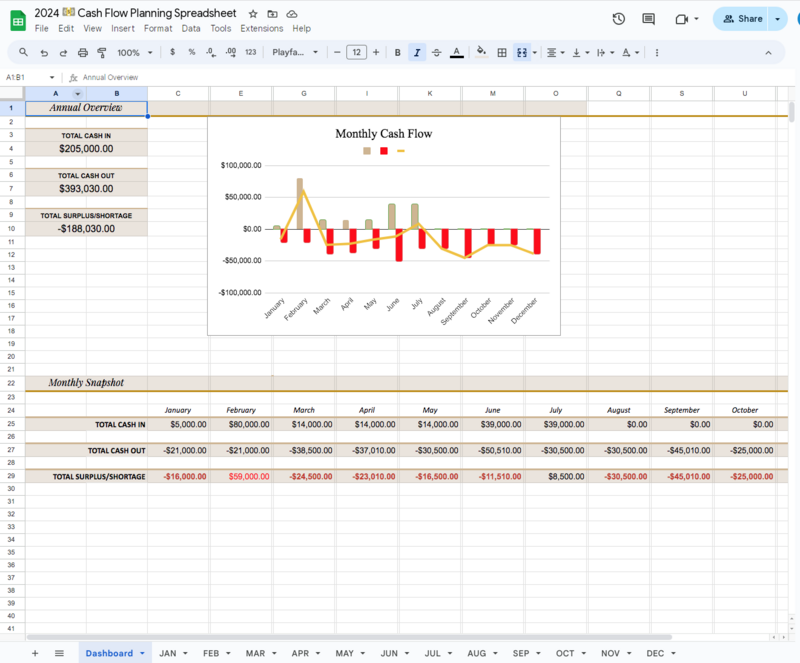The width and height of the screenshot is (800, 663).
Task: Increase font size with plus icon
Action: [x=376, y=52]
